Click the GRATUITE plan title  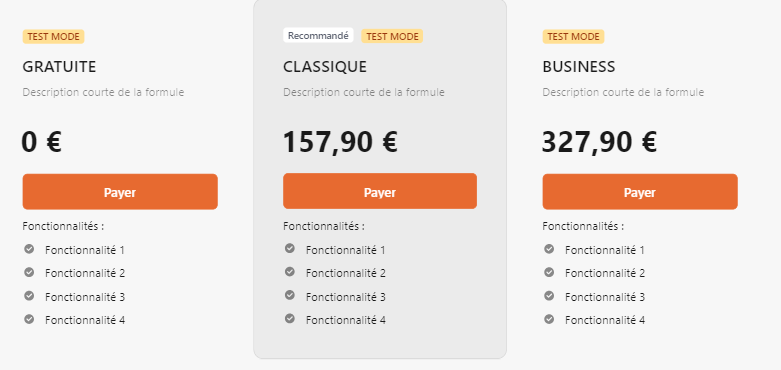(x=59, y=67)
